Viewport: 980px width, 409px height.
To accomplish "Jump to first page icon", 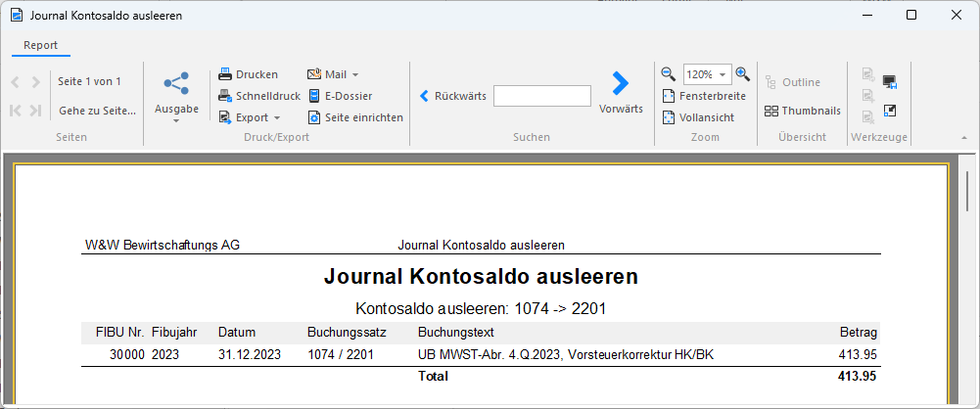I will pos(17,111).
